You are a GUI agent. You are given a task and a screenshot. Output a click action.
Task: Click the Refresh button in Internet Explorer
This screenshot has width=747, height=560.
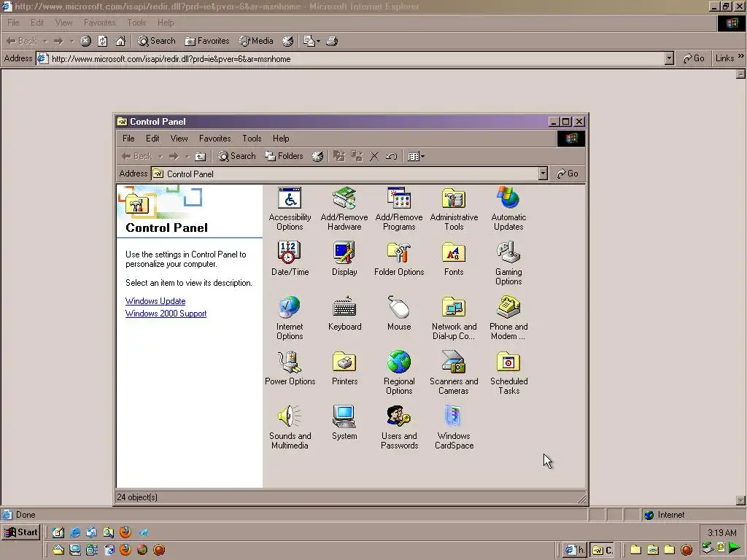[x=102, y=41]
